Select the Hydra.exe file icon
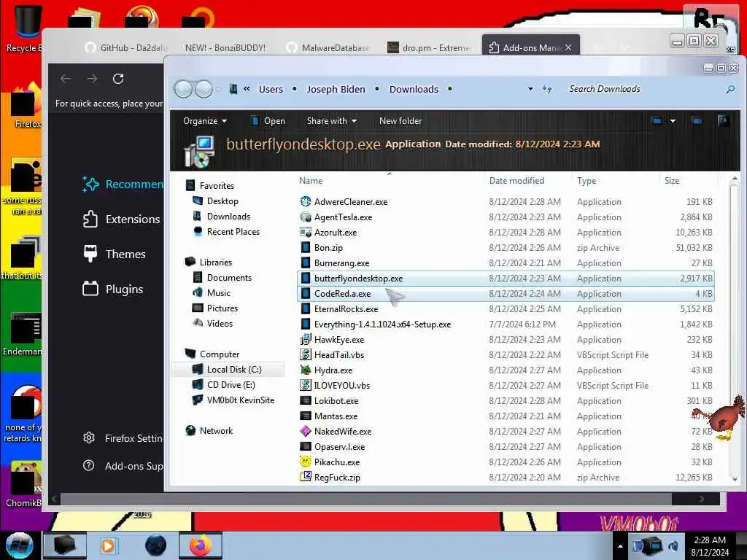The width and height of the screenshot is (747, 560). pyautogui.click(x=306, y=370)
